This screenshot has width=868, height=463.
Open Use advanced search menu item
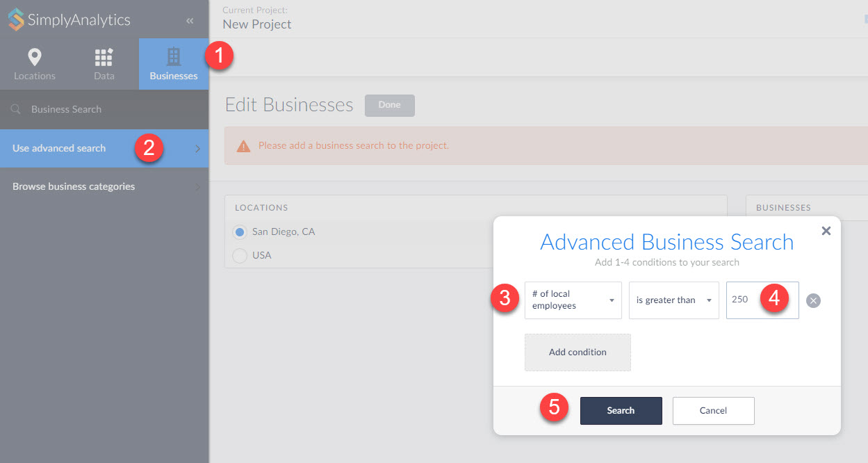(x=104, y=148)
